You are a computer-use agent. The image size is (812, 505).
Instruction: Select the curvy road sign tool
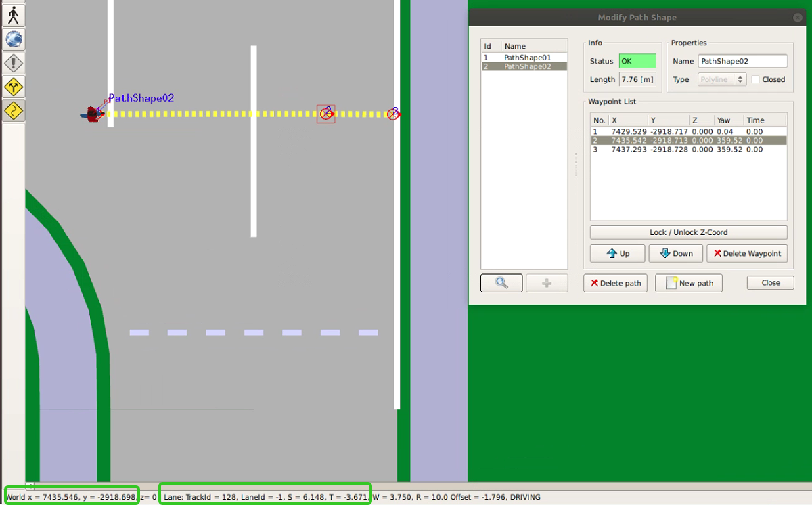[13, 110]
